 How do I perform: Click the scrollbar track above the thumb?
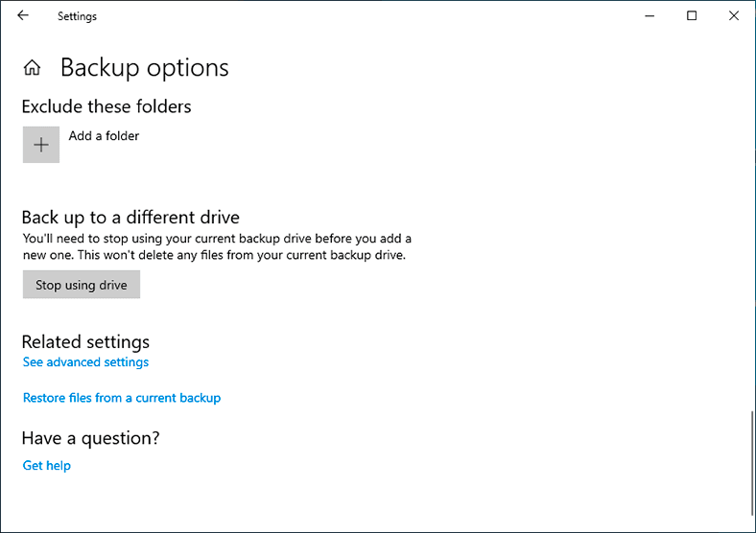[751, 217]
